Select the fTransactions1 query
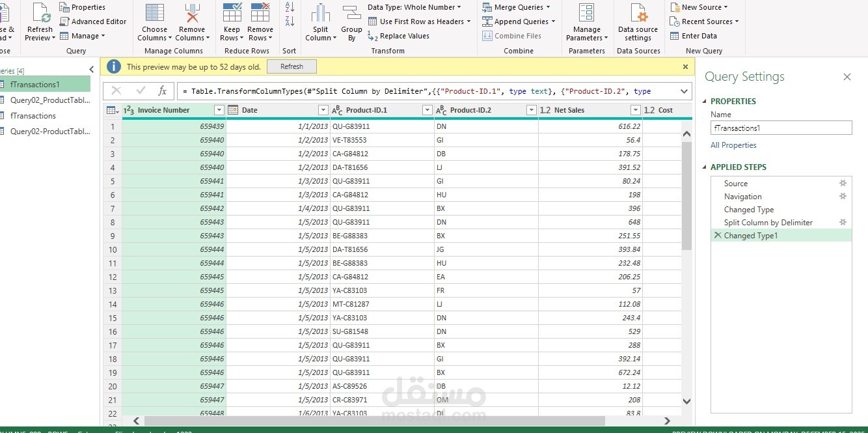The image size is (868, 433). click(45, 85)
